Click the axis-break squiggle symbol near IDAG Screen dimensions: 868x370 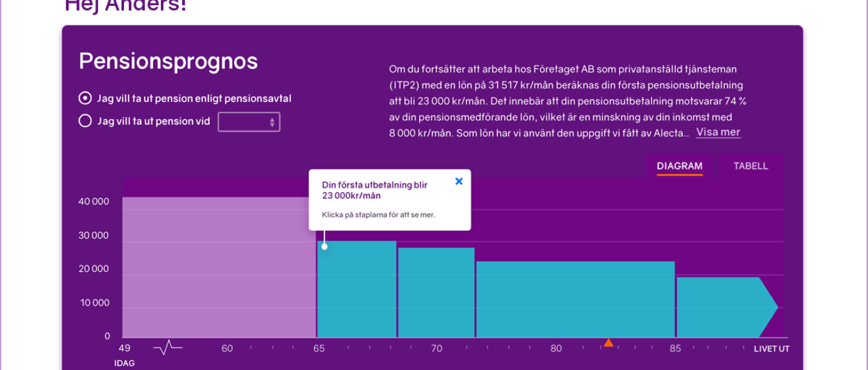coord(167,346)
